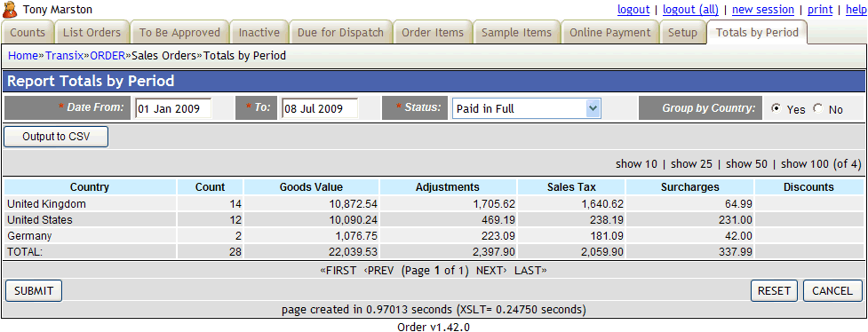Click into the Date From field
This screenshot has width=868, height=332.
pos(173,108)
